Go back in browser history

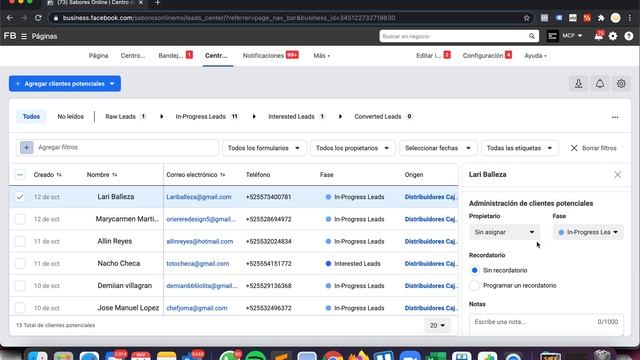pyautogui.click(x=10, y=18)
